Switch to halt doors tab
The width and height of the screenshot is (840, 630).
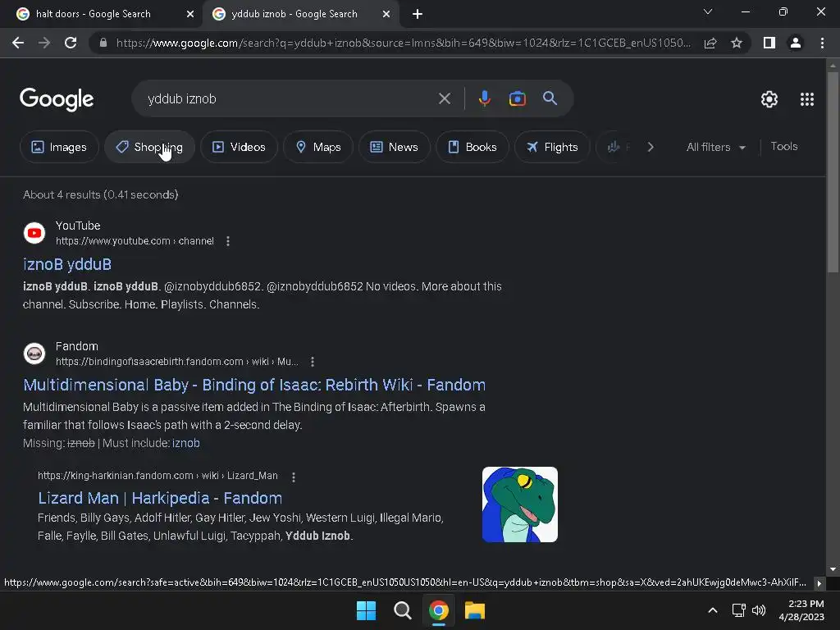(x=99, y=14)
